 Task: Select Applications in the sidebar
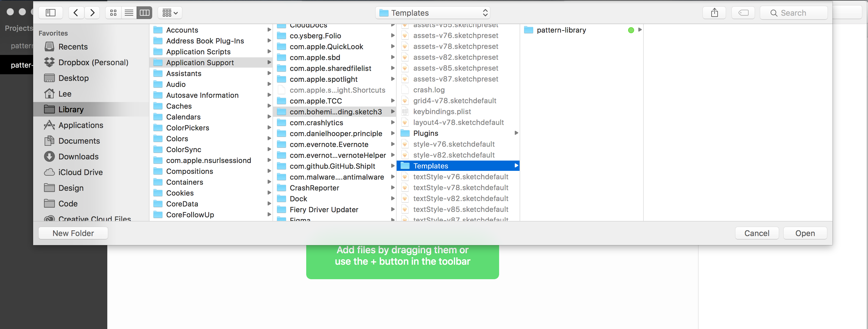point(81,125)
